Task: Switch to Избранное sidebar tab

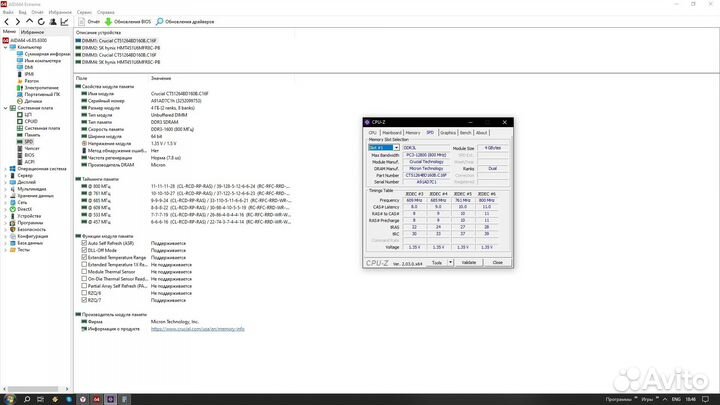Action: [32, 32]
